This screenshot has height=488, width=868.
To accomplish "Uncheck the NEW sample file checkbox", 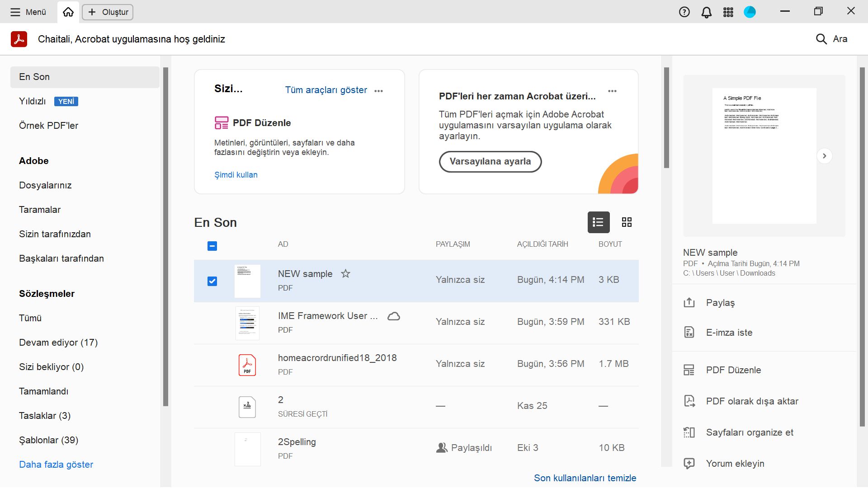I will click(x=212, y=281).
